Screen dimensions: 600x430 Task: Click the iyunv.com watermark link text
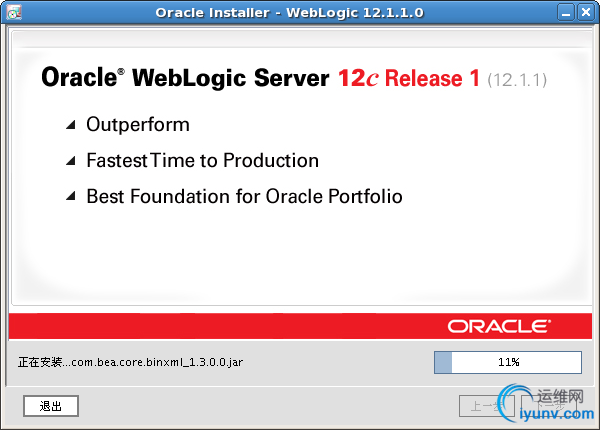point(557,414)
